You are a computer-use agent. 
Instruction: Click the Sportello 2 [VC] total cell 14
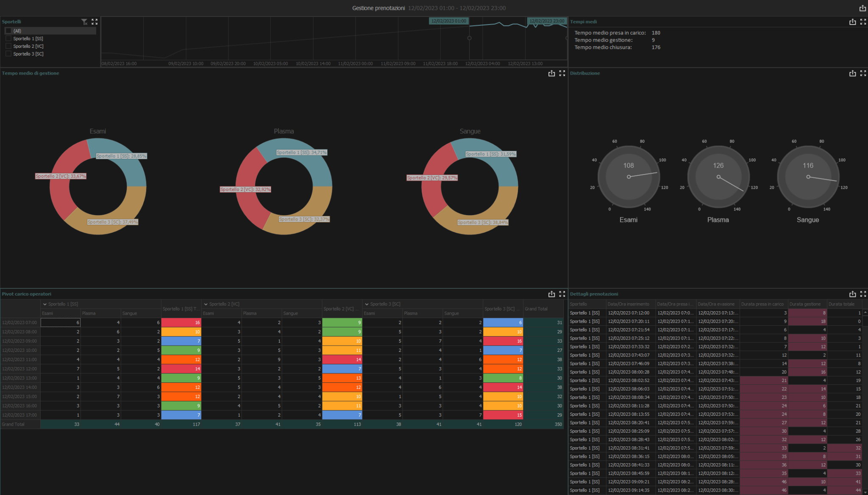(342, 359)
